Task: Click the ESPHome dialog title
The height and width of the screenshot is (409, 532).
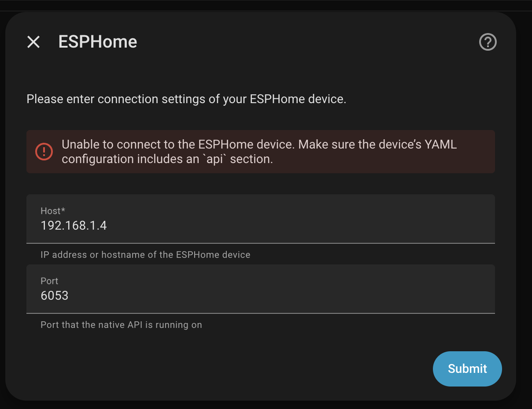Action: (98, 42)
